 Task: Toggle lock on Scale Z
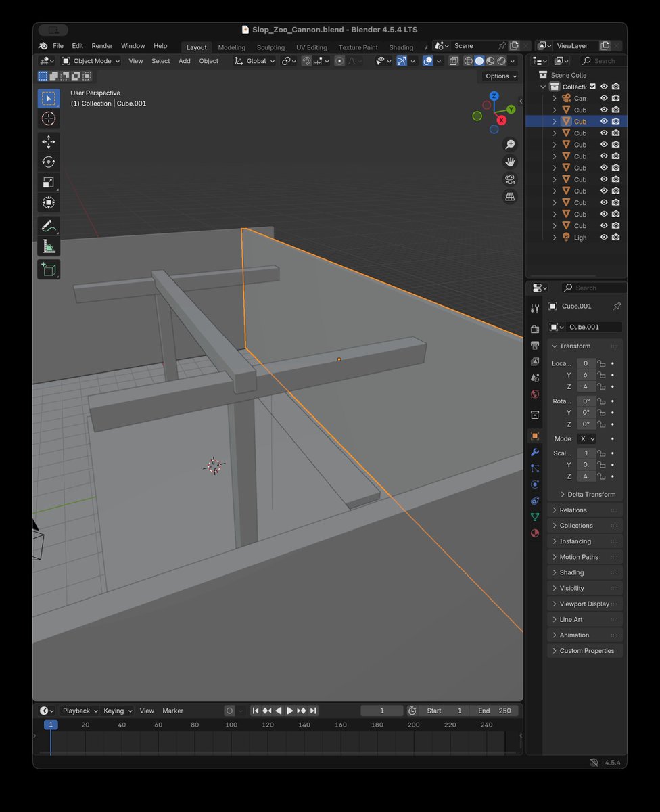point(601,476)
